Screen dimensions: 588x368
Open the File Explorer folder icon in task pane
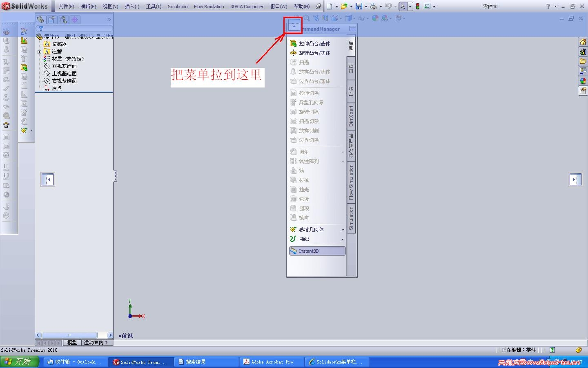pyautogui.click(x=583, y=61)
